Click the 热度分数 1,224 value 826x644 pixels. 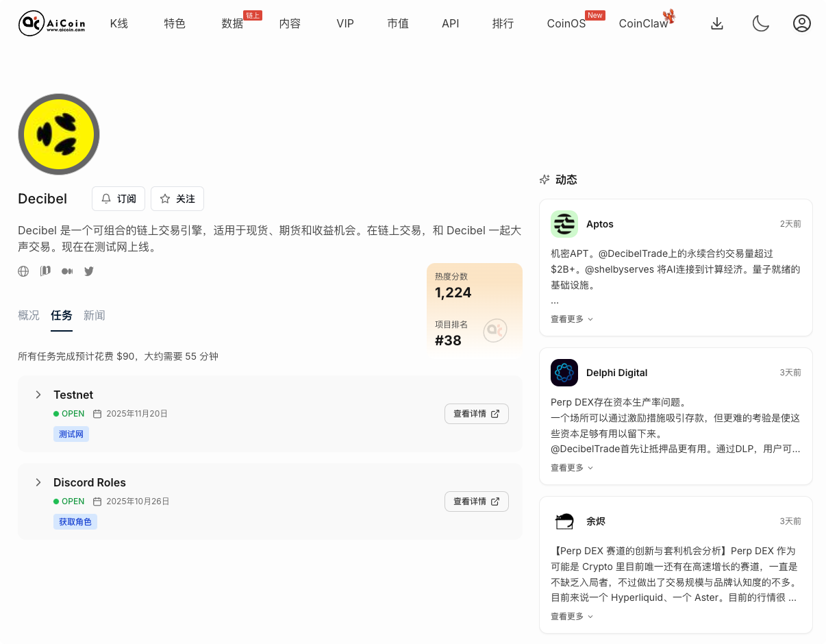[x=453, y=293]
